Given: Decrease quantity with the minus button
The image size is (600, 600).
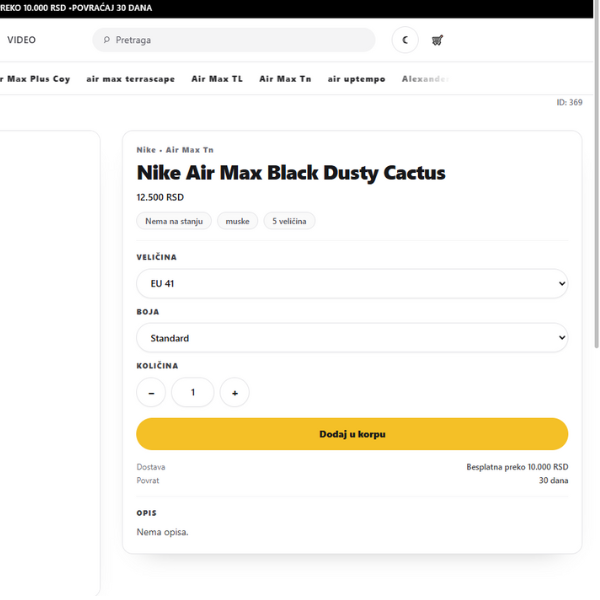Looking at the screenshot, I should pyautogui.click(x=151, y=393).
